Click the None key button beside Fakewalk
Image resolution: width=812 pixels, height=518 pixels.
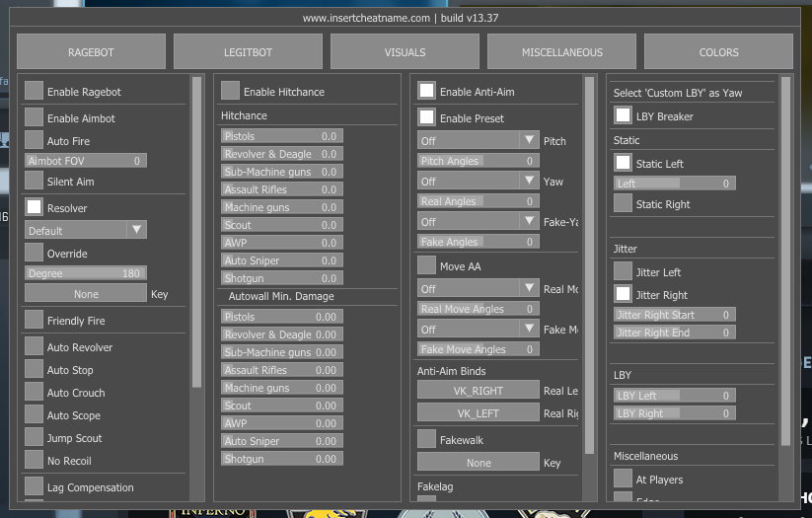(479, 462)
